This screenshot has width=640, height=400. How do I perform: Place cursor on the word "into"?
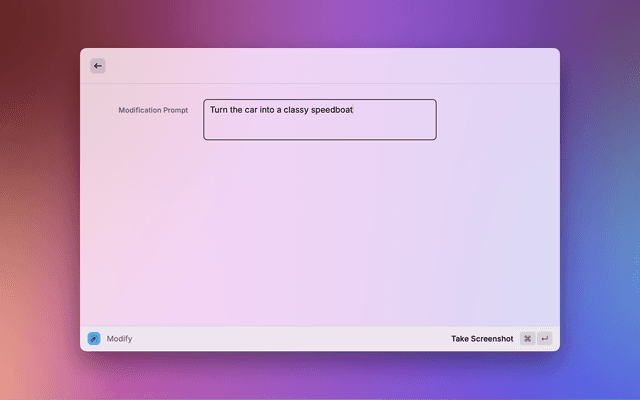pyautogui.click(x=270, y=109)
